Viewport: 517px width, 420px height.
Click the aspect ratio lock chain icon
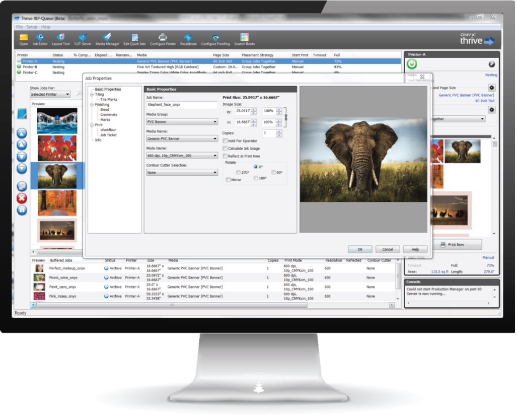(x=286, y=117)
